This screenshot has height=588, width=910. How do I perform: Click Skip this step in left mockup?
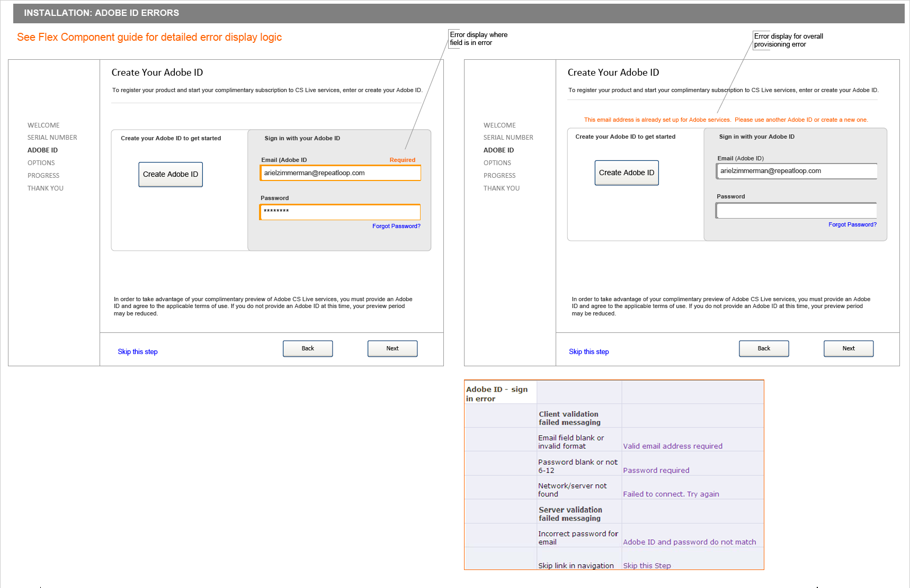(138, 352)
